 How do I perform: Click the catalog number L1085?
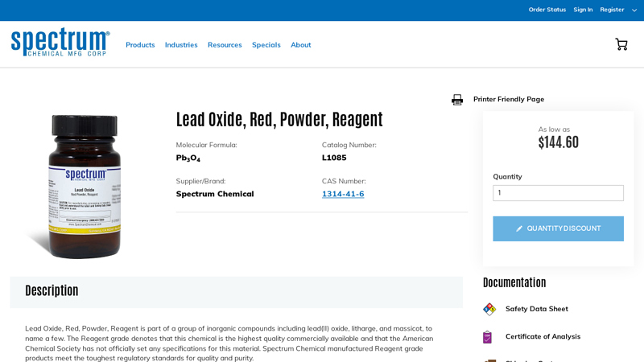(334, 158)
